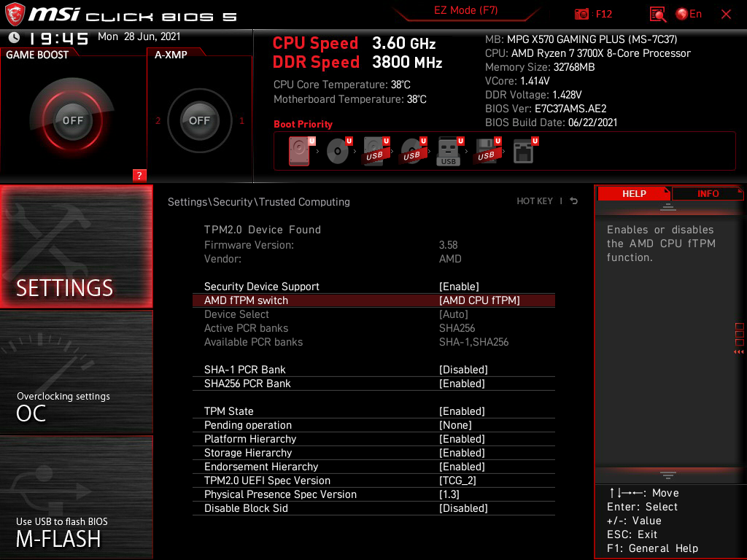The height and width of the screenshot is (560, 747).
Task: Click the clock icon beside the time
Action: point(15,37)
